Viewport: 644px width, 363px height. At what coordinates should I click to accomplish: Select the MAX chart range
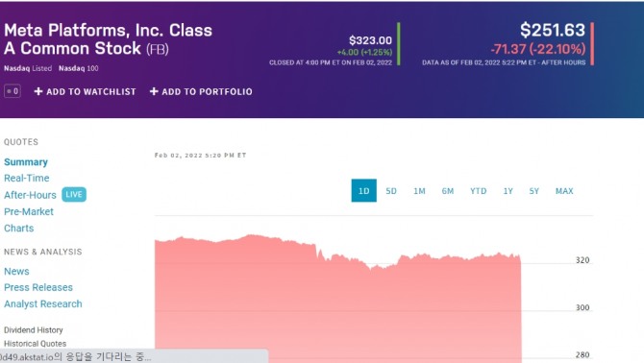(x=564, y=191)
